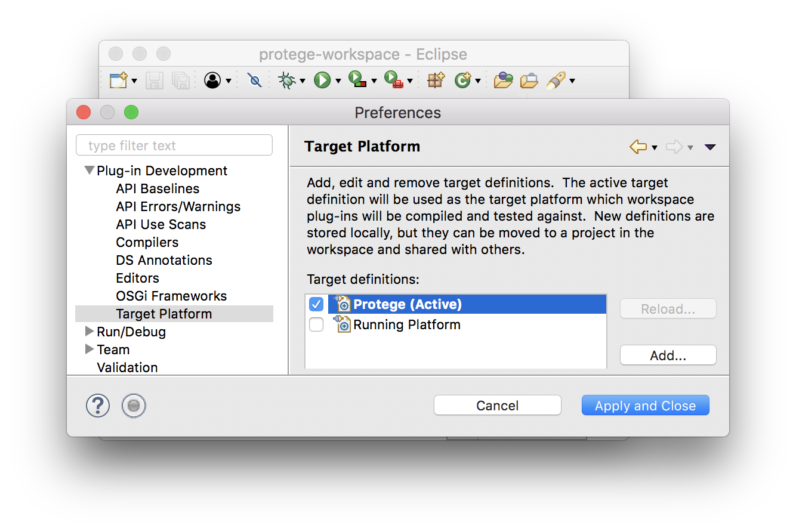Select Editors preference page
Viewport: 796px width, 532px height.
[138, 278]
